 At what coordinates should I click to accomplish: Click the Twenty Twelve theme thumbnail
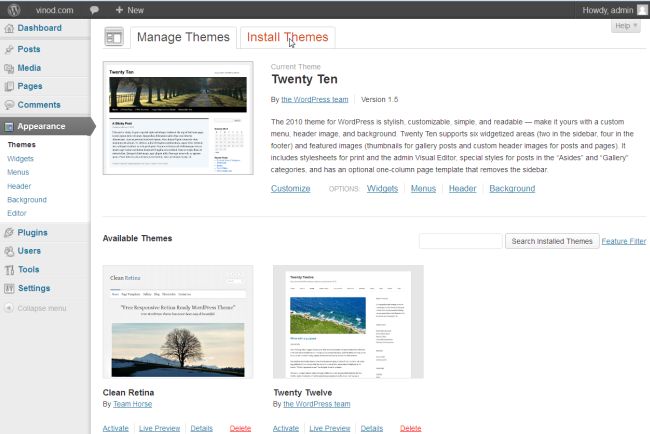coord(348,322)
